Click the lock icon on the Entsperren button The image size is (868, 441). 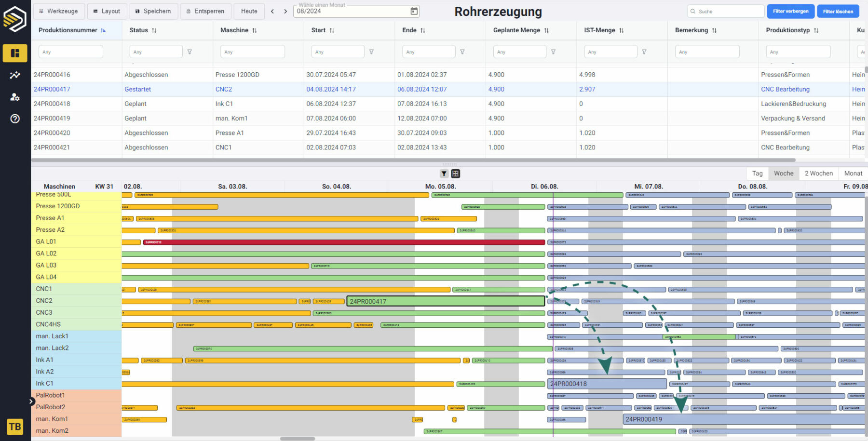[188, 11]
